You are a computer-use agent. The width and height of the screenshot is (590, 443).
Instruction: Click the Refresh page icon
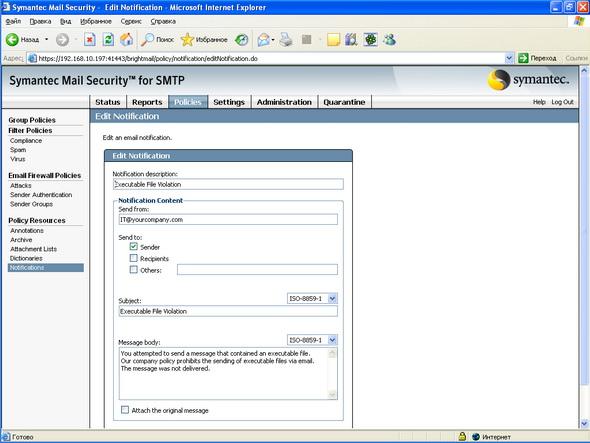click(108, 40)
